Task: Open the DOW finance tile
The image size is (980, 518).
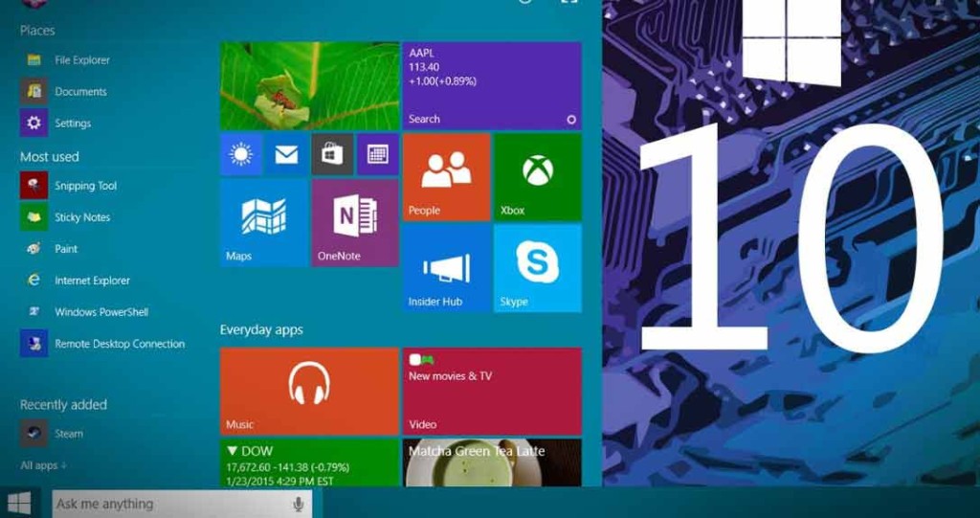Action: click(309, 463)
